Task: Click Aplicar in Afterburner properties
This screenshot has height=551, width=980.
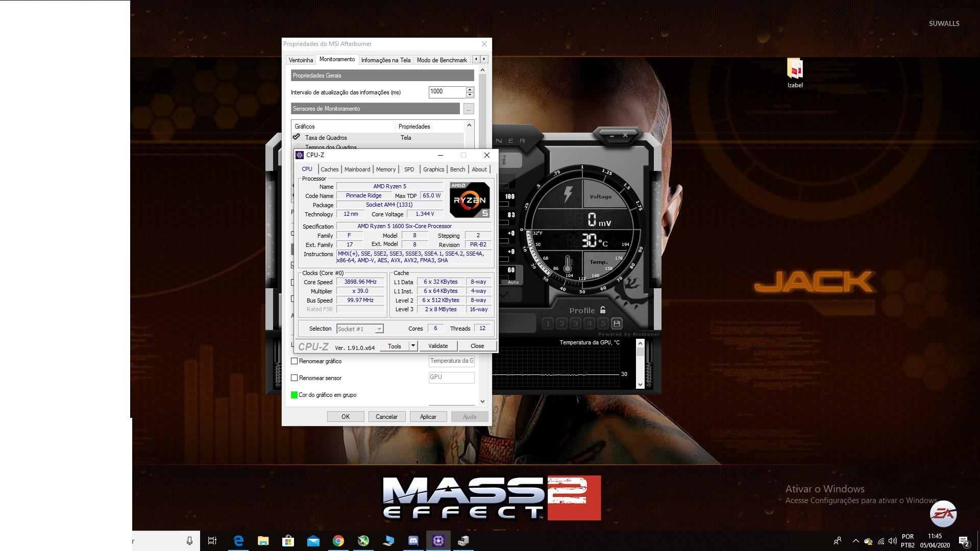Action: tap(428, 417)
